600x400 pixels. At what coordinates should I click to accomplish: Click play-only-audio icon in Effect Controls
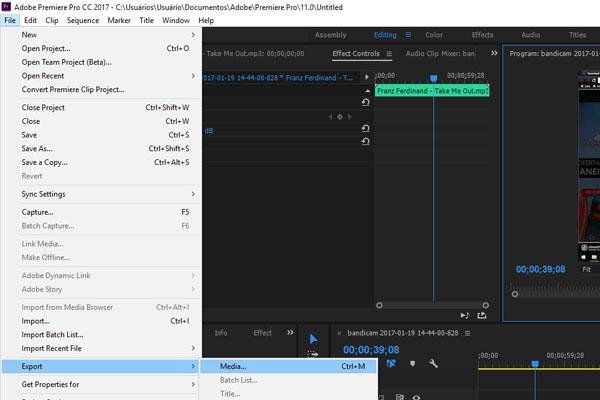pos(465,315)
